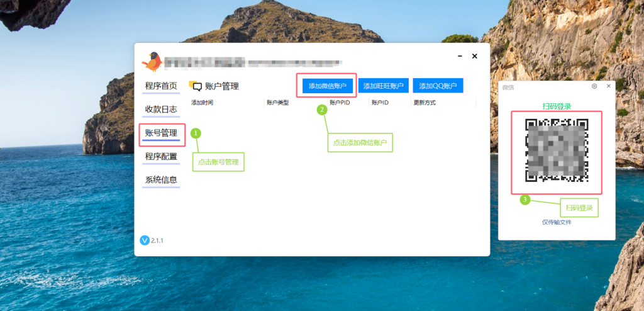
Task: Click the 添加旺旺账户 button
Action: click(x=383, y=86)
